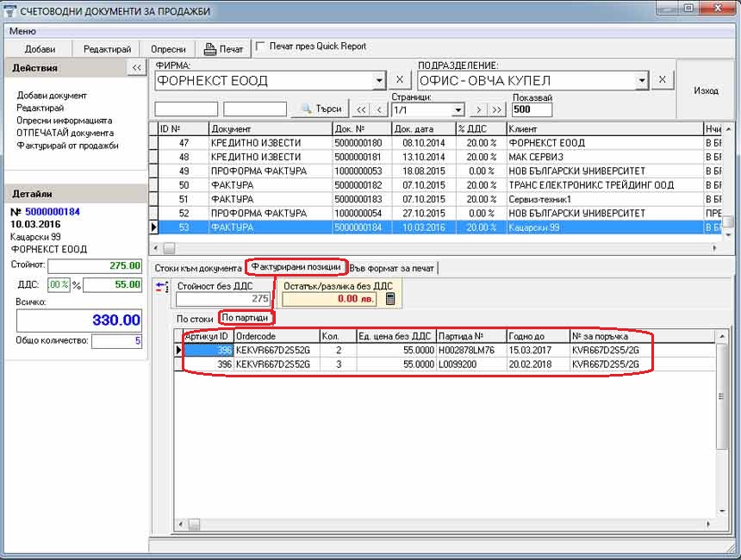Click the Търси search button
The height and width of the screenshot is (560, 741).
click(321, 109)
